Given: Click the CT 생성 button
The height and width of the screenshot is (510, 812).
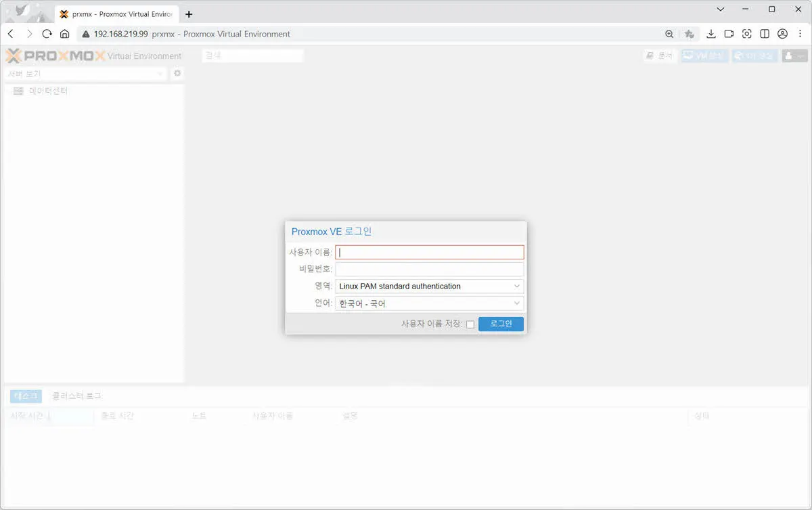Looking at the screenshot, I should (755, 56).
